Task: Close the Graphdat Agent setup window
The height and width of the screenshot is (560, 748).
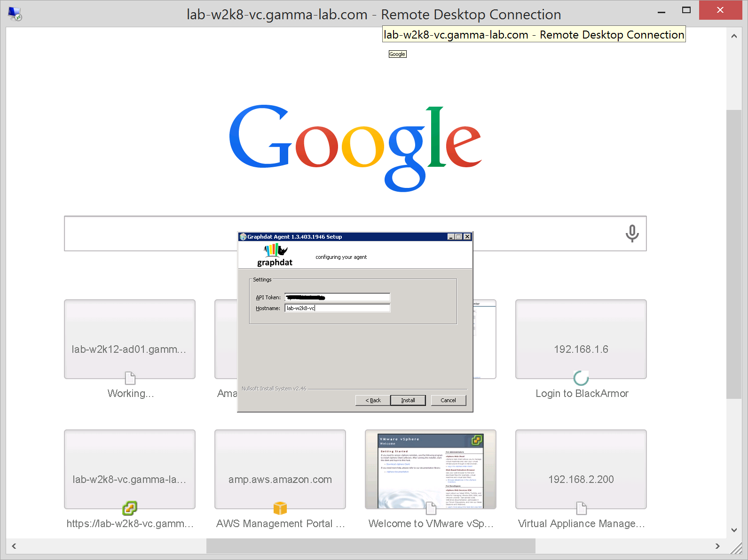Action: (x=467, y=237)
